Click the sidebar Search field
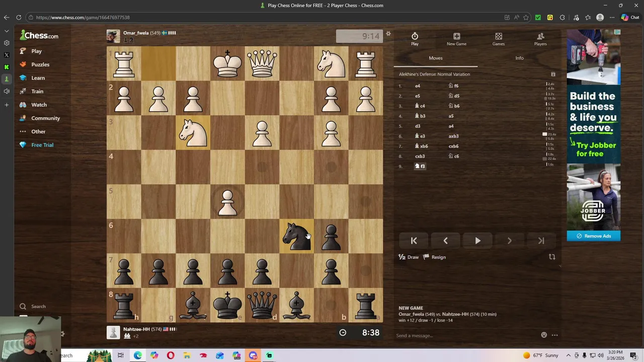 coord(38,306)
